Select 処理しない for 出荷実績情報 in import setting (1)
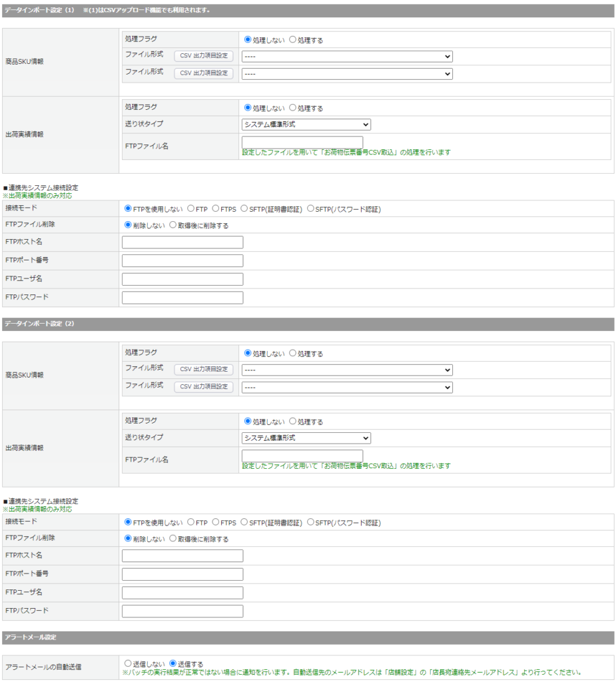Image resolution: width=616 pixels, height=682 pixels. coord(248,107)
